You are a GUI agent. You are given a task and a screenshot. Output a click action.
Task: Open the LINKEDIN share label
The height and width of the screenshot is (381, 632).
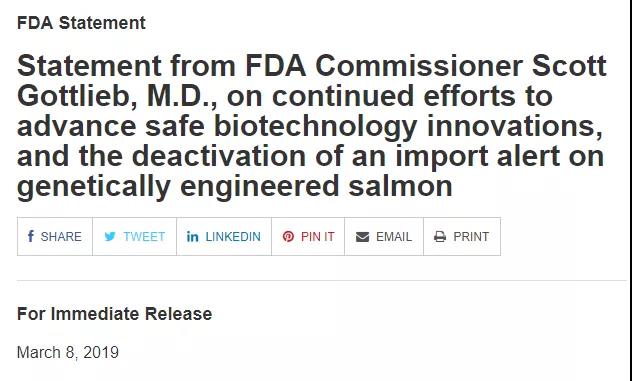pos(233,237)
